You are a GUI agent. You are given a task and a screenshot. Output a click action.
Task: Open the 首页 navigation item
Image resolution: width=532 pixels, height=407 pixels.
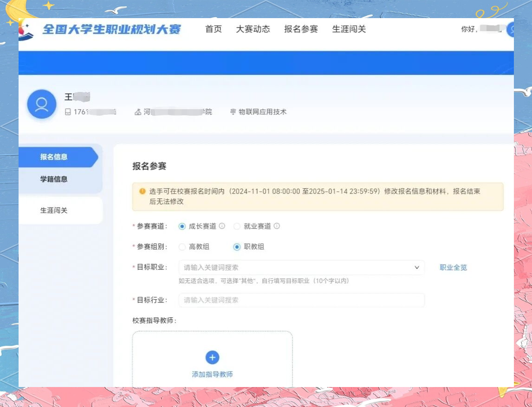(213, 29)
